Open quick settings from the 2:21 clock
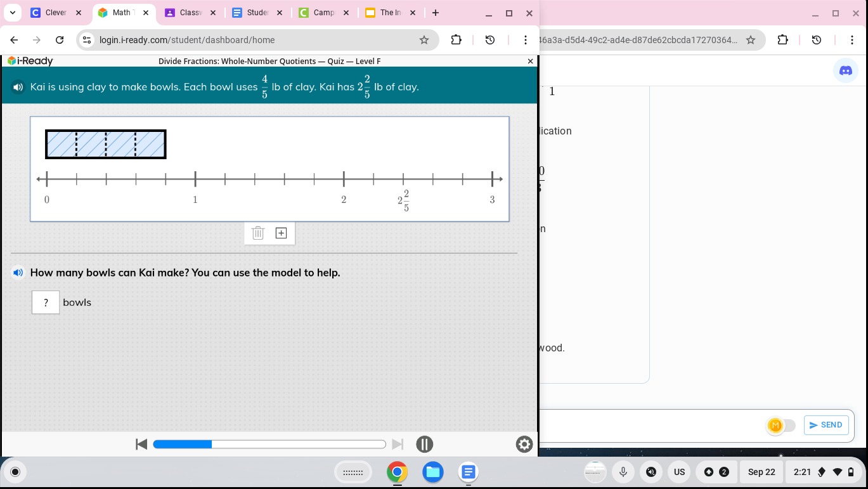868x489 pixels. (824, 472)
